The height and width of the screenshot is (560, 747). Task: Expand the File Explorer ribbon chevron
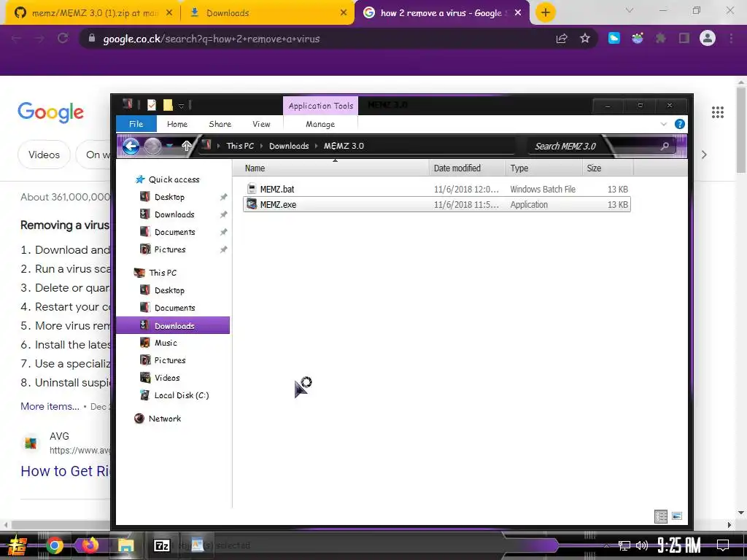[x=664, y=124]
